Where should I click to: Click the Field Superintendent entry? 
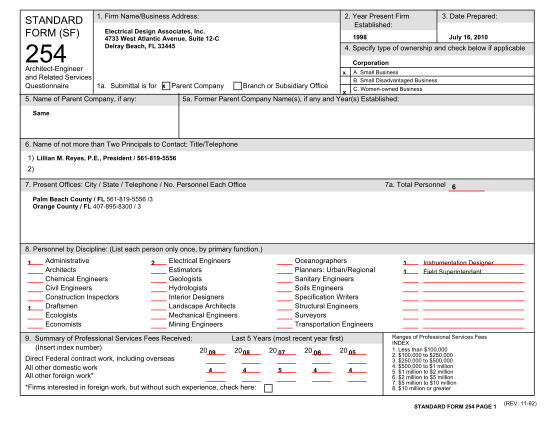point(473,271)
